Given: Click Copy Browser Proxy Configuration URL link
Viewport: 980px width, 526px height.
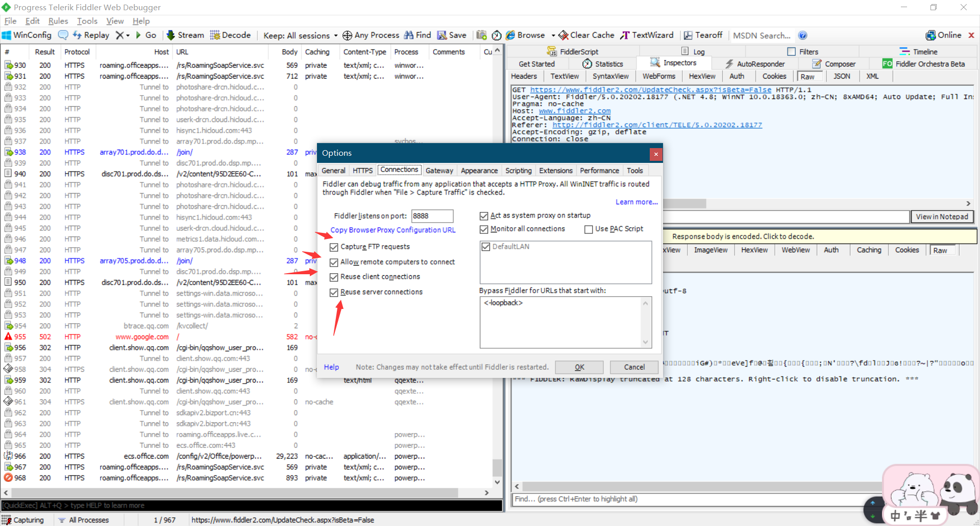Looking at the screenshot, I should click(x=393, y=230).
